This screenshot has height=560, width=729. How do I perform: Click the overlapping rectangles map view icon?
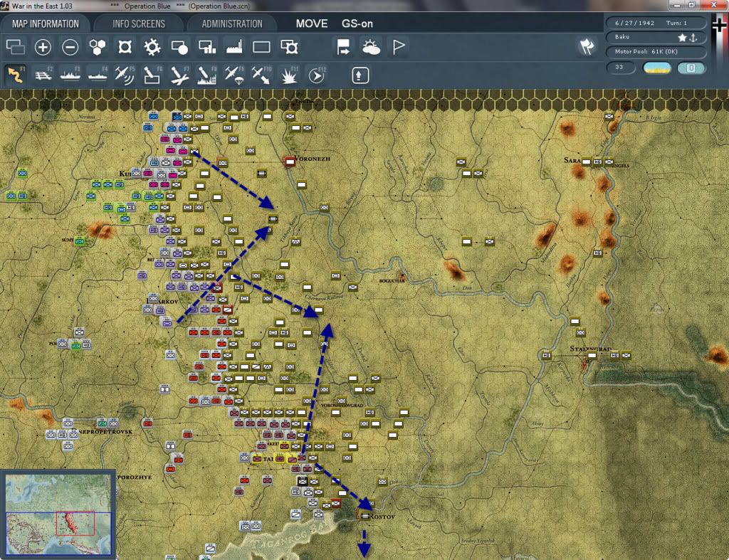click(16, 47)
